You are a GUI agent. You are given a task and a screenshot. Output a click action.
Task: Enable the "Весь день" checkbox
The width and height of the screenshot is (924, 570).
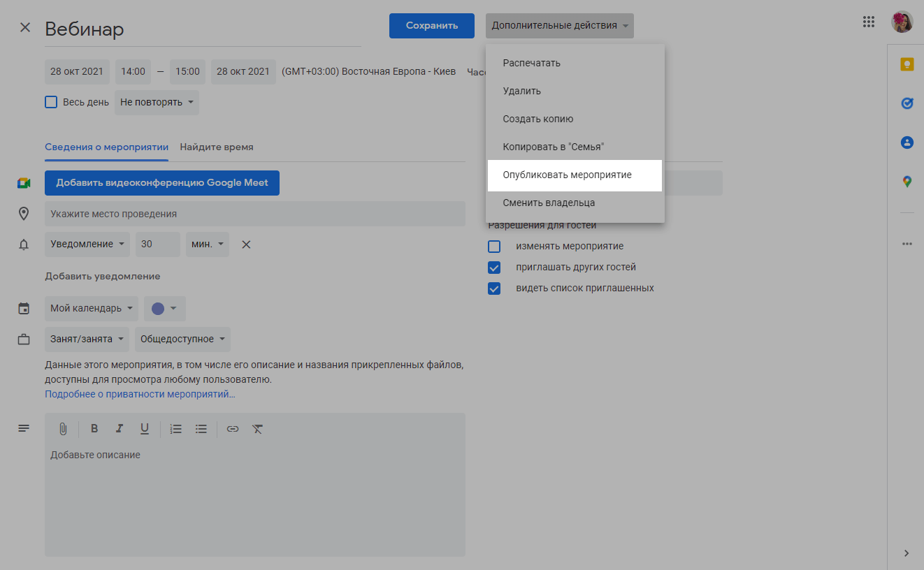click(x=51, y=102)
